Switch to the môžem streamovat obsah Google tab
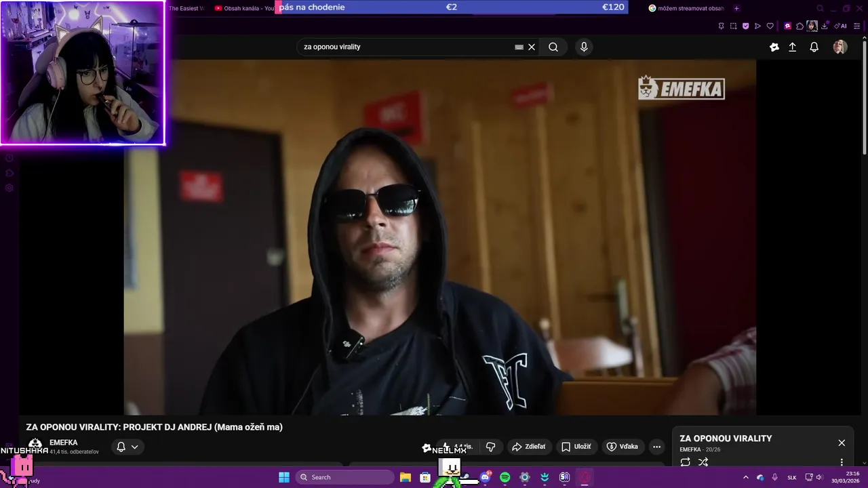 (x=686, y=8)
